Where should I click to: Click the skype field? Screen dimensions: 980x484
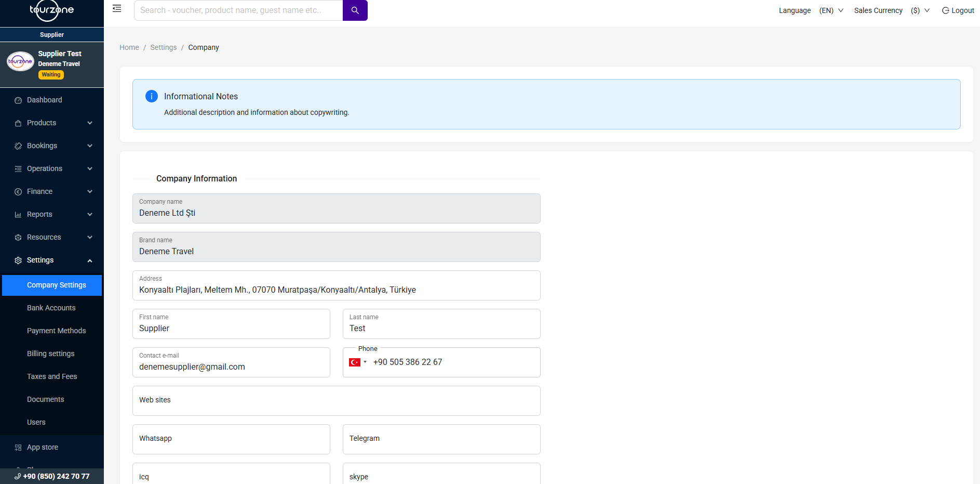(x=441, y=474)
